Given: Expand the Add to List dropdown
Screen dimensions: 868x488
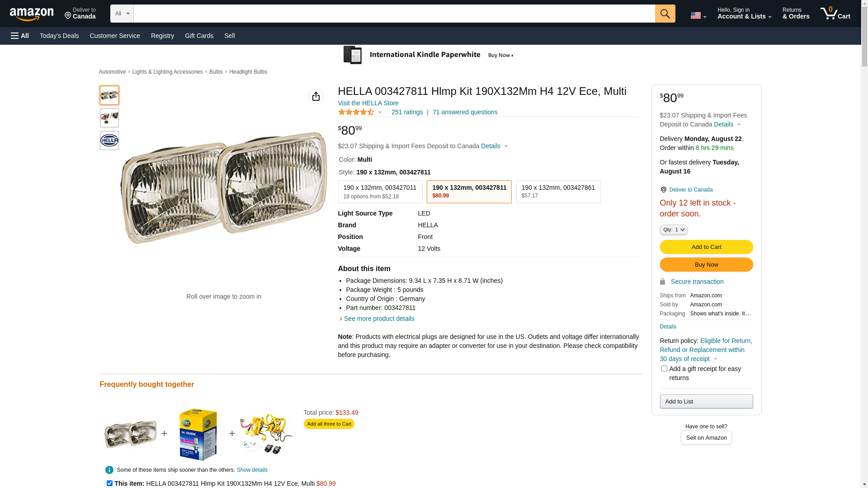Looking at the screenshot, I should pyautogui.click(x=706, y=401).
